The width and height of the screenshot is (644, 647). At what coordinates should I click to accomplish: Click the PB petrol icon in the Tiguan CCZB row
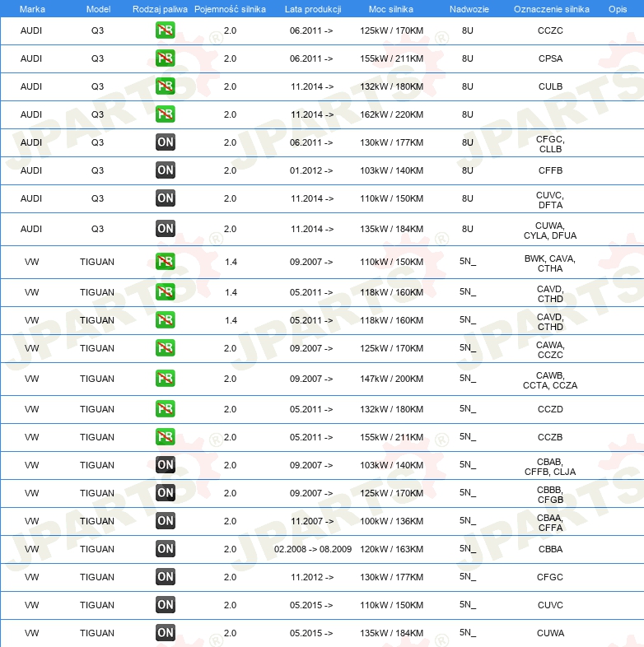pyautogui.click(x=166, y=437)
